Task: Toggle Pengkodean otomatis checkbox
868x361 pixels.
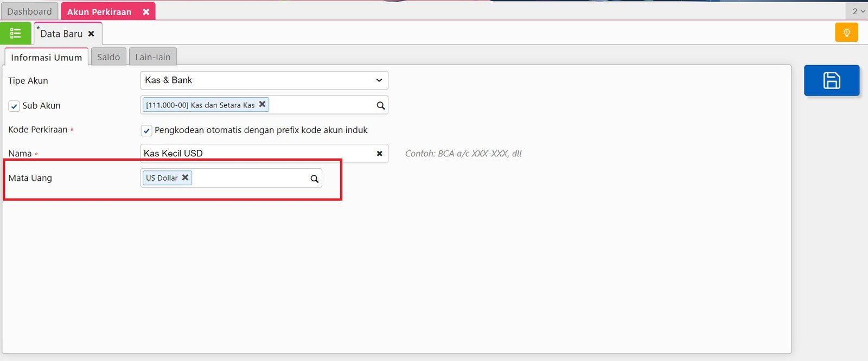Action: tap(146, 130)
